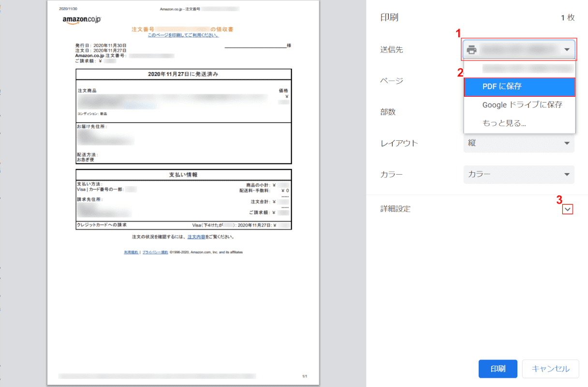The image size is (588, 387).
Task: Open the 送信先 destination dropdown
Action: pos(519,49)
